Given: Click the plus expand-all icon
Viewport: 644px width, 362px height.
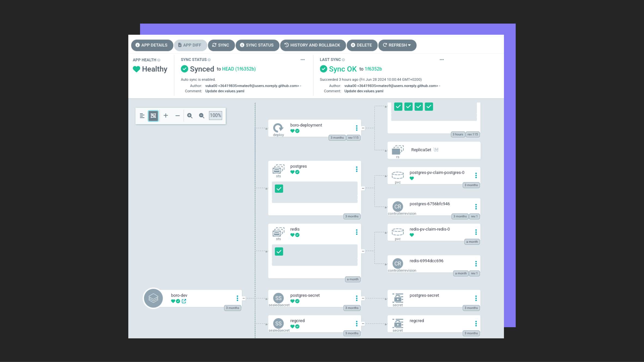Looking at the screenshot, I should [x=166, y=116].
